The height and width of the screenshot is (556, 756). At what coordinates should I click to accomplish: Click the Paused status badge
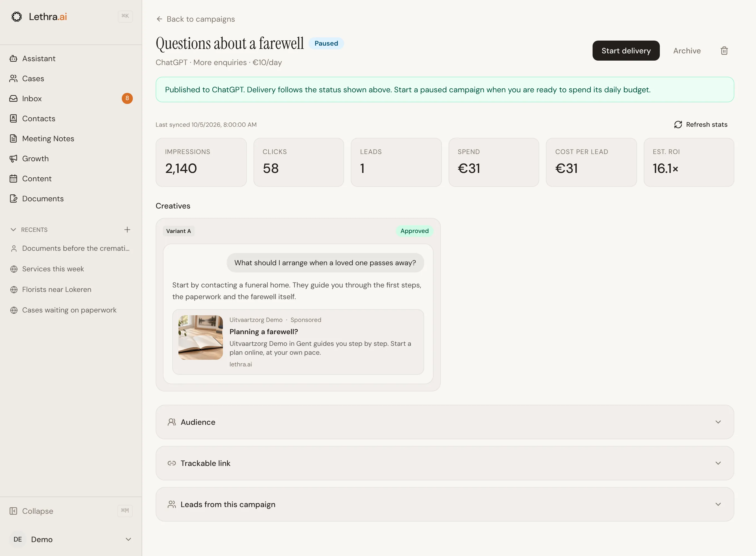tap(326, 43)
